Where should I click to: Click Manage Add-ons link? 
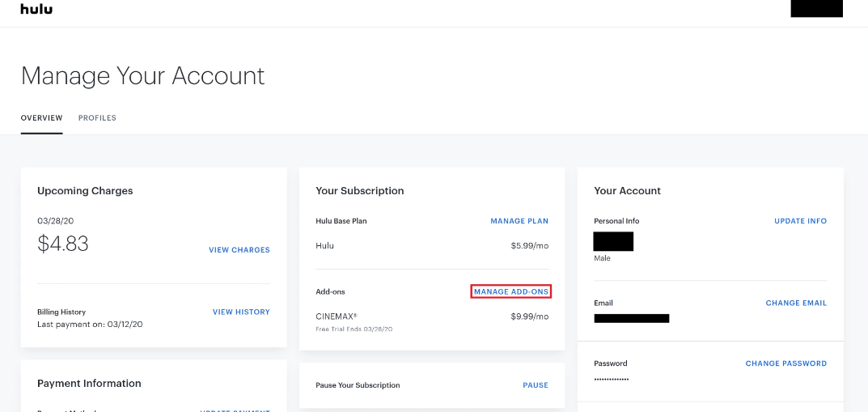(x=511, y=291)
